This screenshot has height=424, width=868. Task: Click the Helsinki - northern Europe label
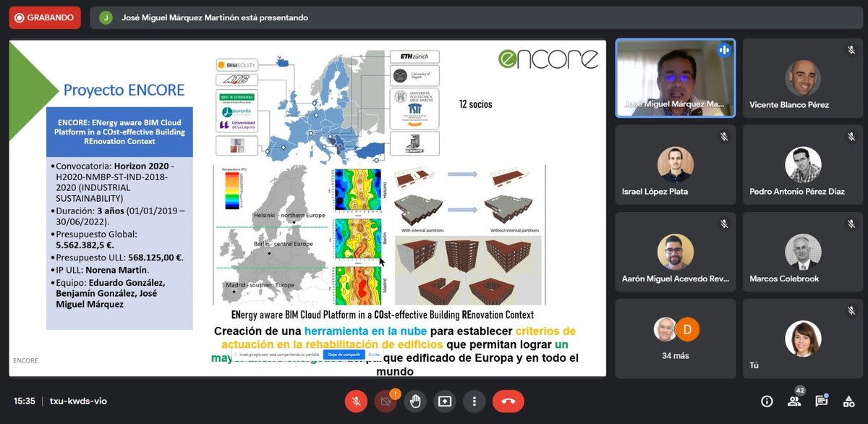click(289, 216)
